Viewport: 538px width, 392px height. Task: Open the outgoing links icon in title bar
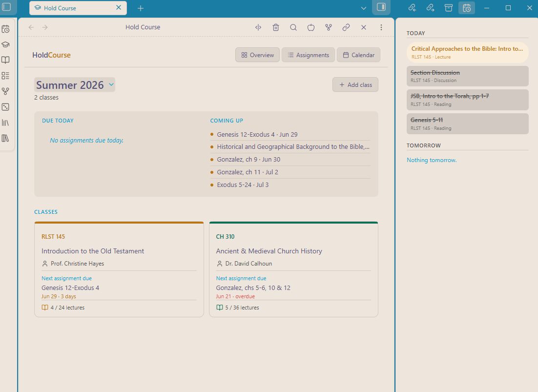(430, 7)
